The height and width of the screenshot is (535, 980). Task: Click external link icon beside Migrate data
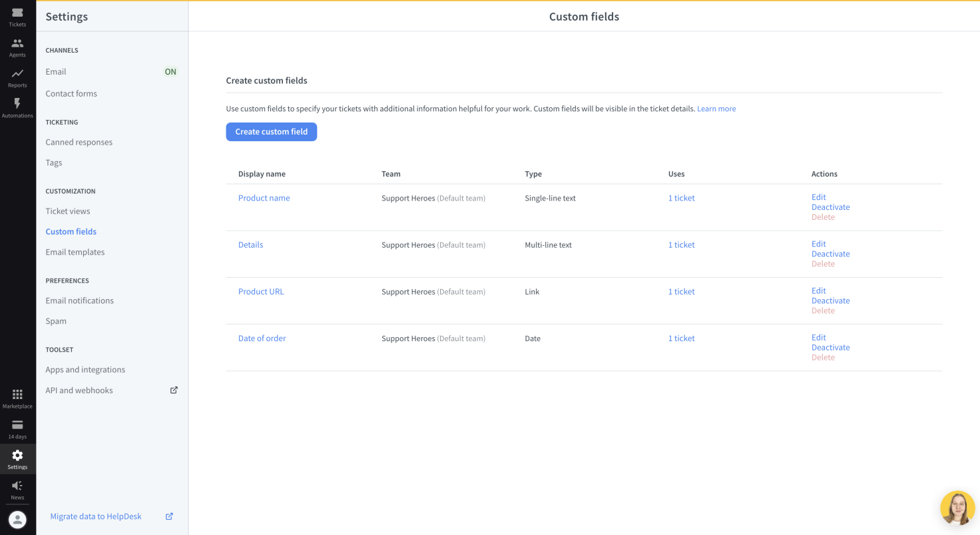pyautogui.click(x=169, y=516)
